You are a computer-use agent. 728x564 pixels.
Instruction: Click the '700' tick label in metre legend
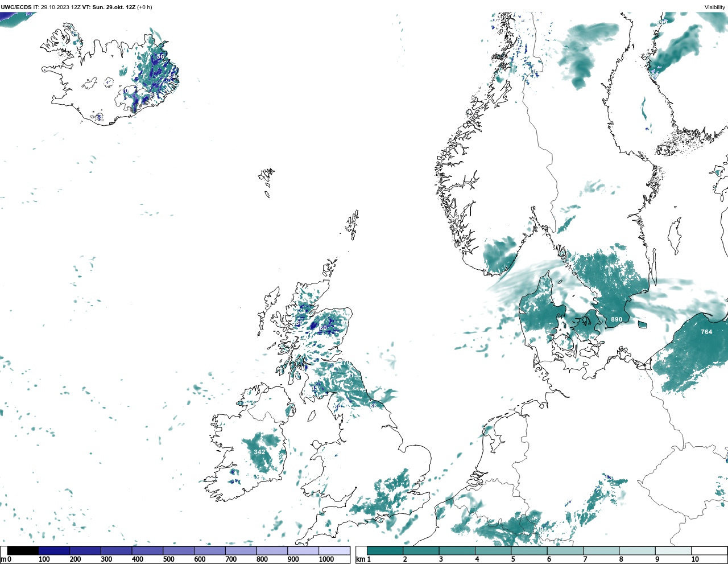click(x=231, y=559)
